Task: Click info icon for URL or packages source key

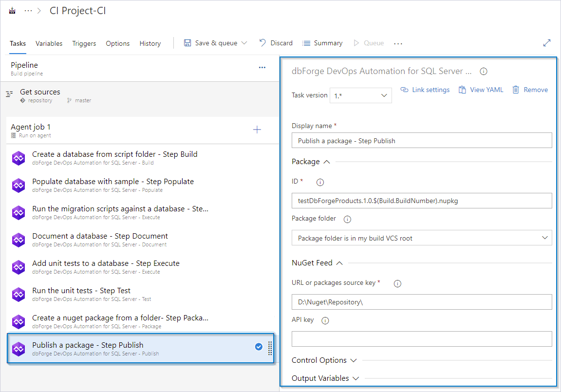Action: click(397, 283)
